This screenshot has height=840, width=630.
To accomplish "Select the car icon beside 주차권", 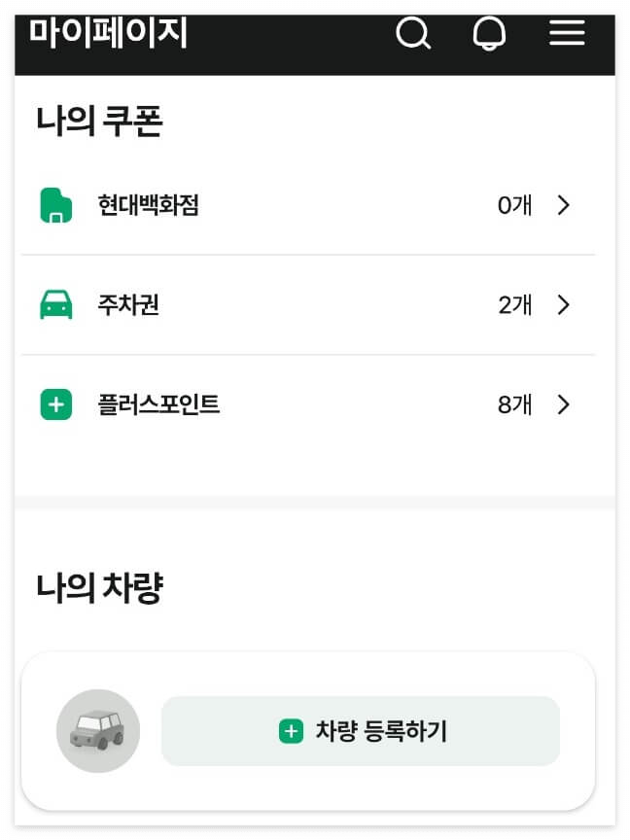I will point(55,304).
